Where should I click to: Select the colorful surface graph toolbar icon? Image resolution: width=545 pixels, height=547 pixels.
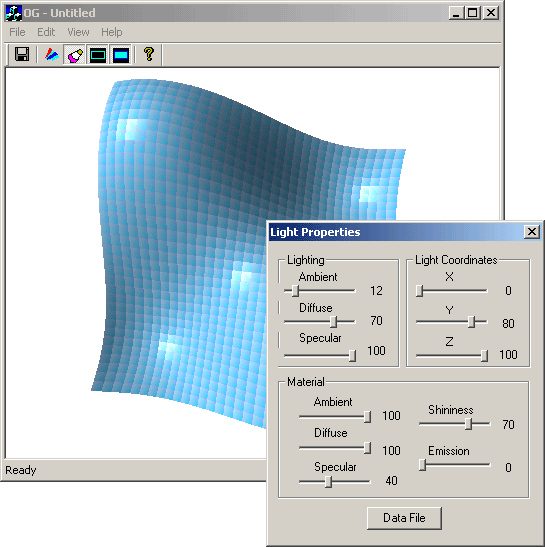click(52, 54)
